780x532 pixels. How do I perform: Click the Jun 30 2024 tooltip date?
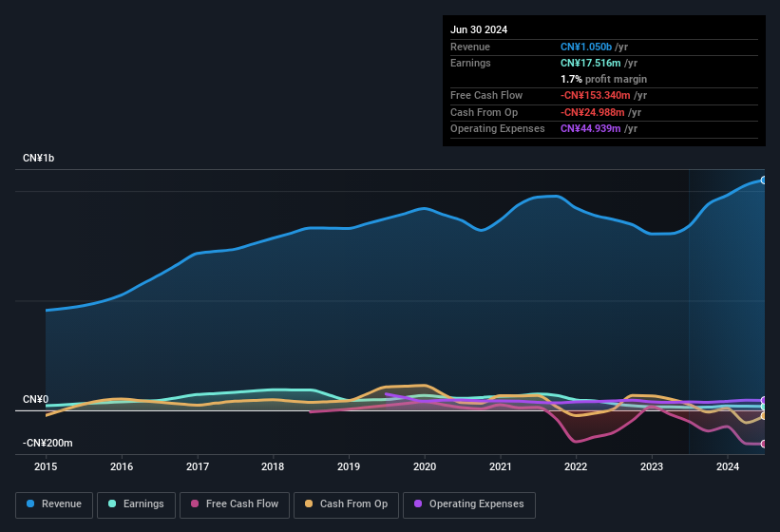[479, 29]
